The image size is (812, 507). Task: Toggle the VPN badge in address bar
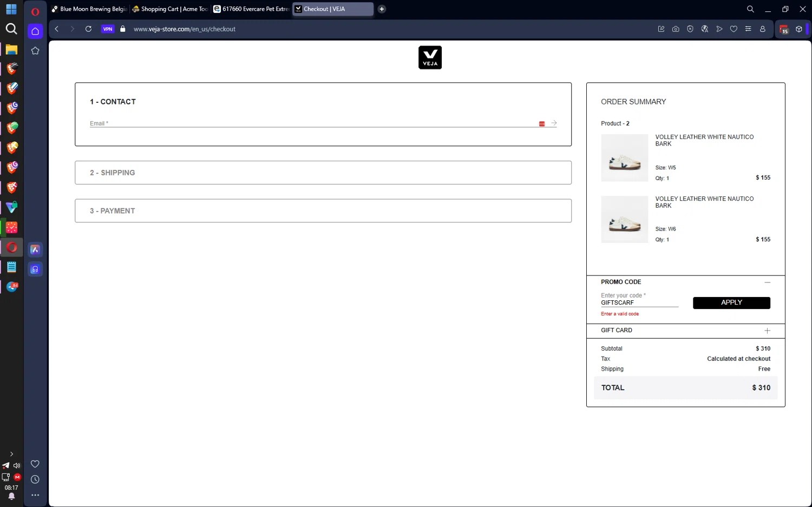(x=108, y=29)
